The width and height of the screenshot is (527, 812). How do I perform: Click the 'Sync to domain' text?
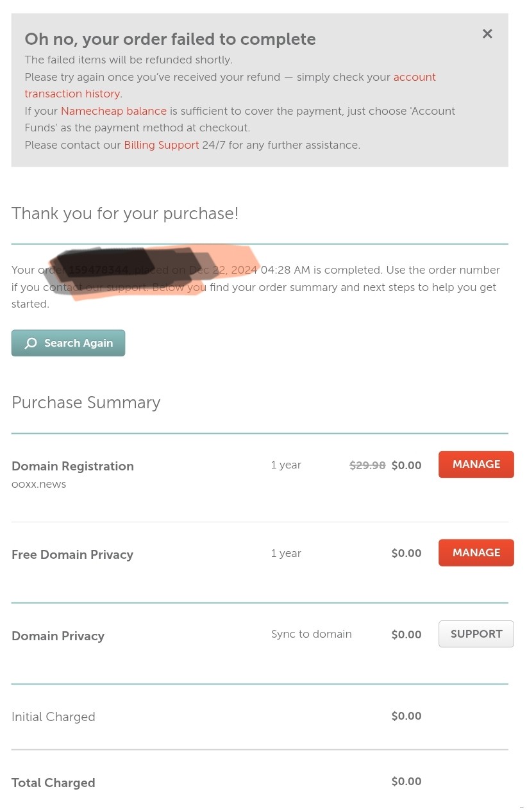tap(311, 634)
